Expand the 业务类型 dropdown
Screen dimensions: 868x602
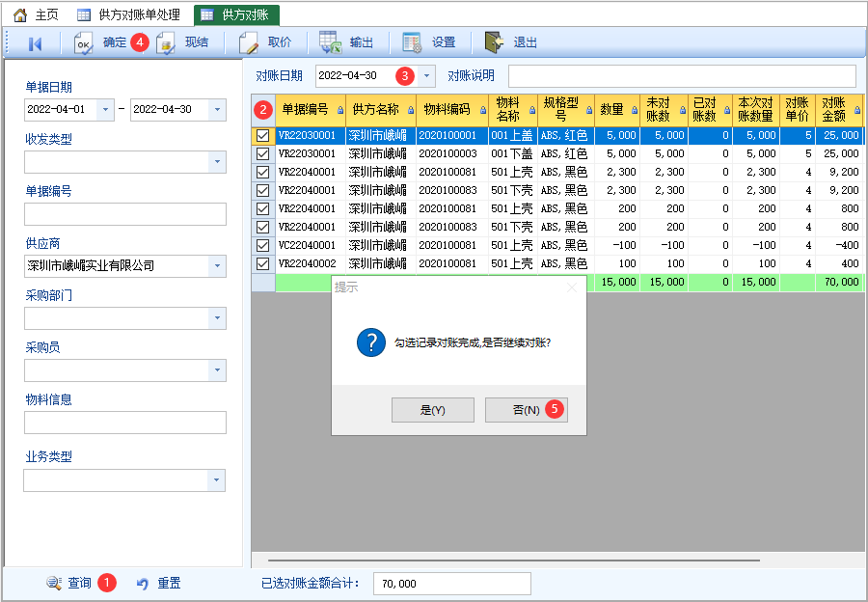tap(216, 480)
